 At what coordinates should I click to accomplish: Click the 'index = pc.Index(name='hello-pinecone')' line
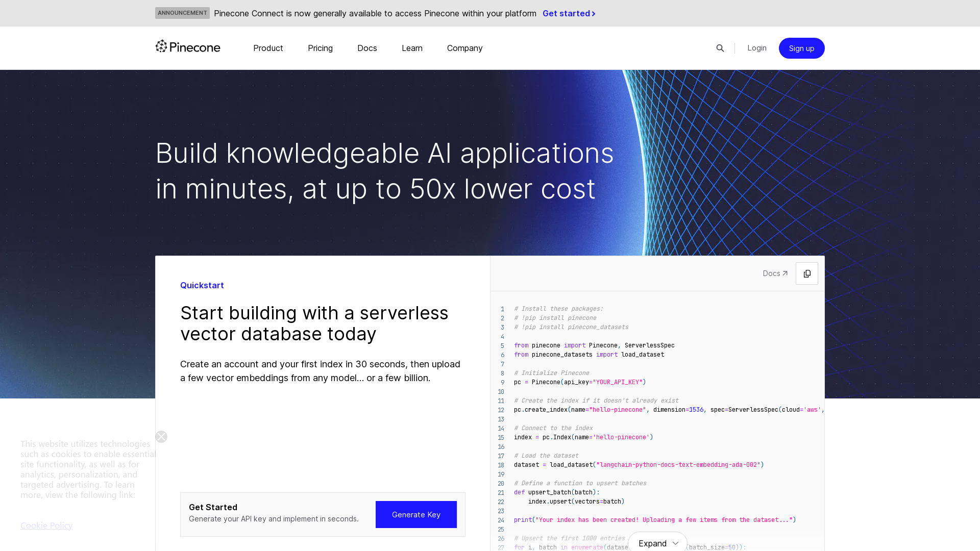(583, 437)
